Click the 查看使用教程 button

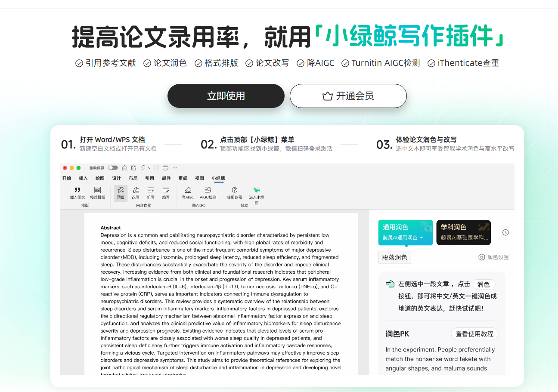[474, 334]
